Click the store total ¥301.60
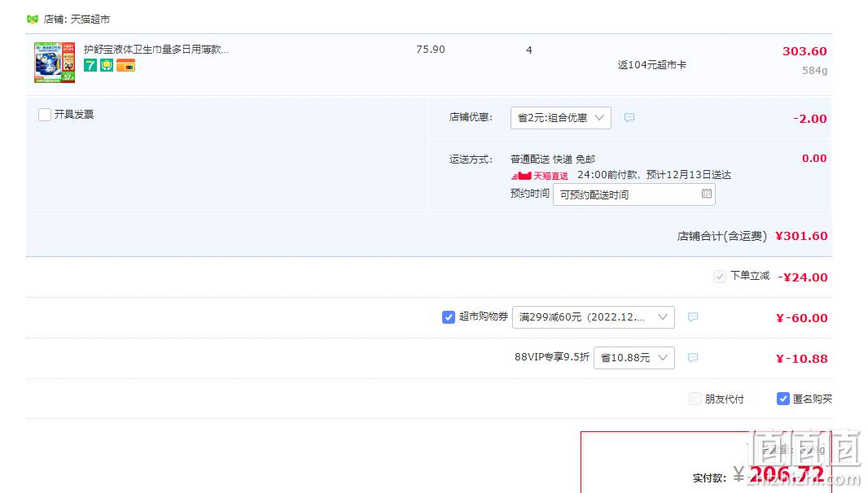Image resolution: width=868 pixels, height=493 pixels. coord(801,236)
